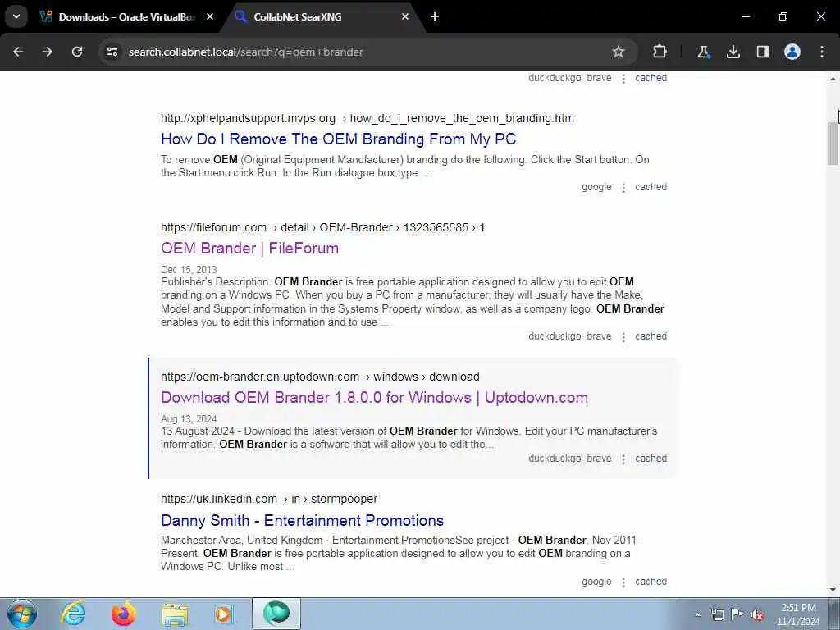Screen dimensions: 840x630
Task: Click the 'Aug 13, 2024' date text
Action: 189,419
